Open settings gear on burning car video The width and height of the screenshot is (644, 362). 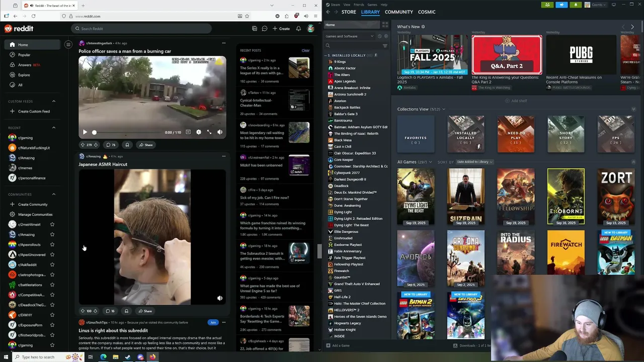tap(199, 132)
